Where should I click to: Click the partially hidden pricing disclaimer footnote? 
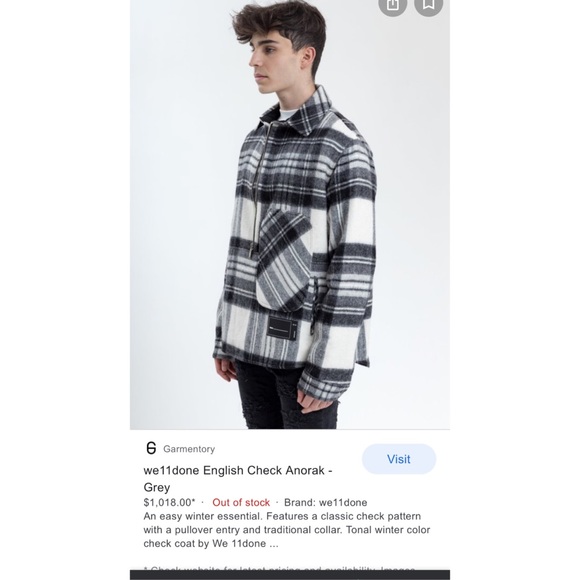(284, 568)
